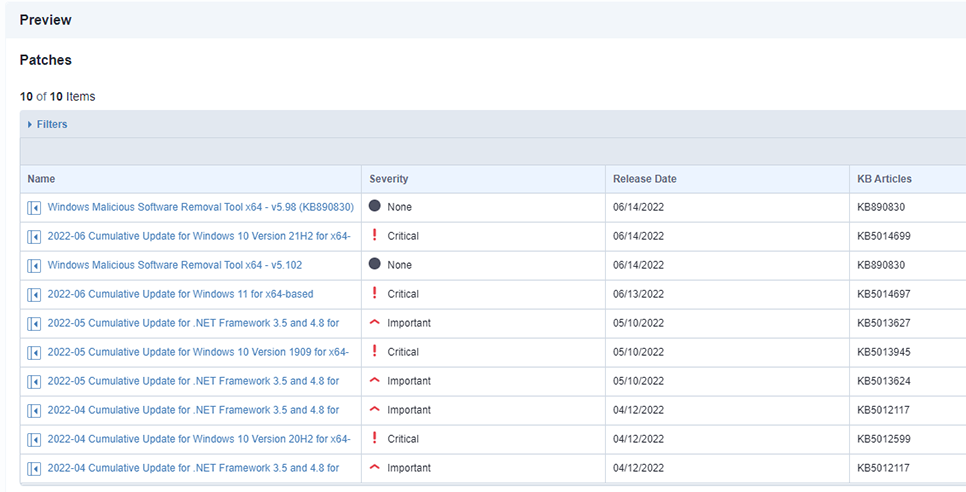Click the icon beside Malicious Software Removal Tool v5.102

tap(34, 266)
